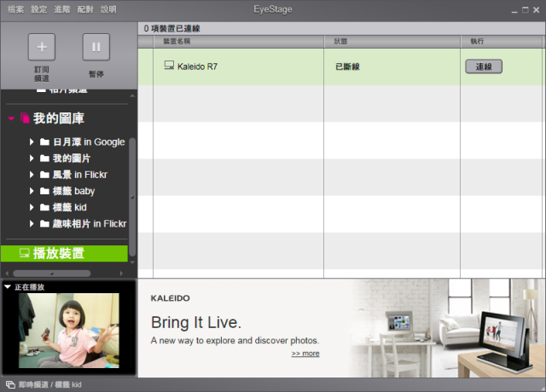546x392 pixels.
Task: Close the EyeStage window
Action: 537,10
